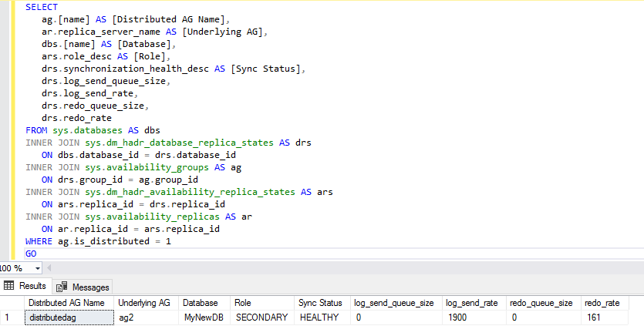This screenshot has height=336, width=644.
Task: Place cursor on the SELECT keyword
Action: 42,7
